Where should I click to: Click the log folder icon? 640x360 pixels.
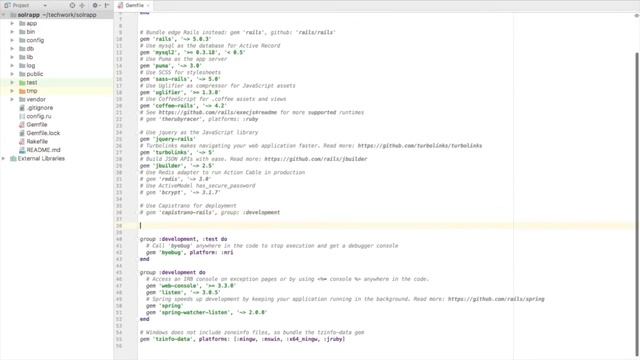22,65
